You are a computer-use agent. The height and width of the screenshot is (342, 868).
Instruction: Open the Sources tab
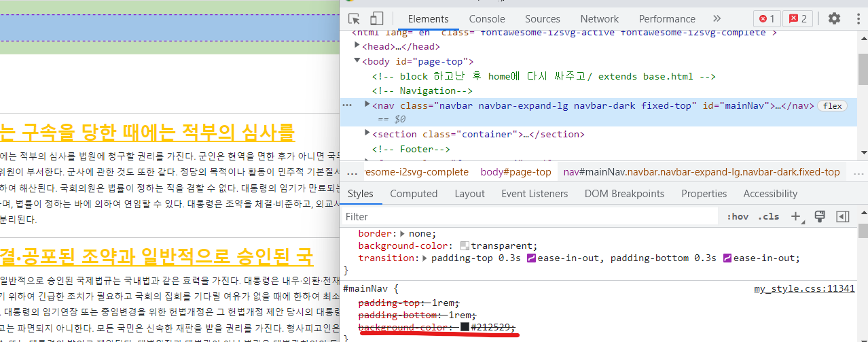[543, 19]
